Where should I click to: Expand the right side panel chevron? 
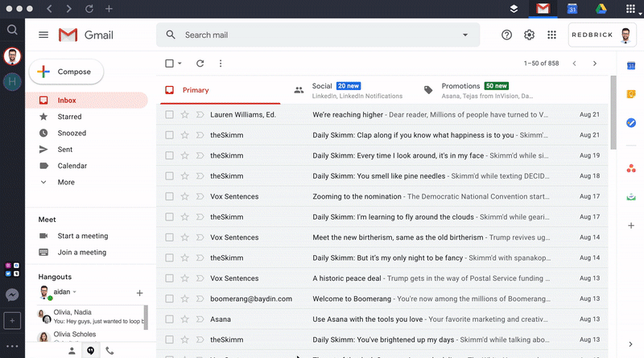click(x=631, y=344)
